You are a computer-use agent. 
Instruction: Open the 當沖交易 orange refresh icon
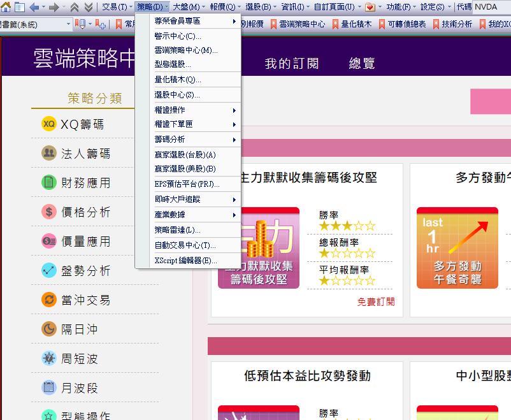[49, 300]
